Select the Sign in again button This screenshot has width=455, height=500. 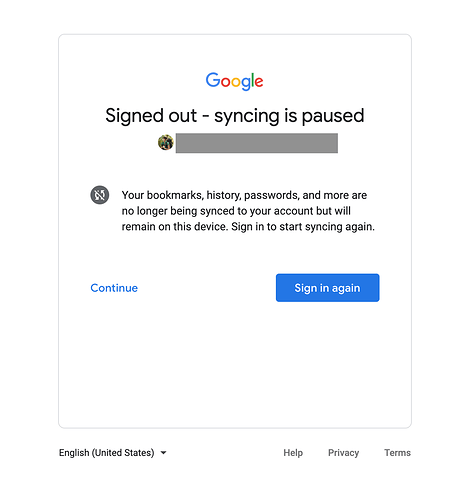point(327,288)
